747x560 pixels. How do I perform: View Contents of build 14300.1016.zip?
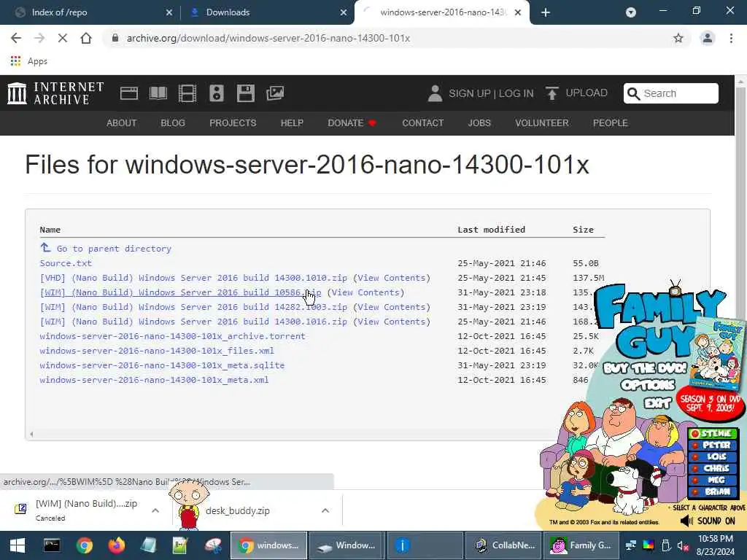pyautogui.click(x=392, y=322)
